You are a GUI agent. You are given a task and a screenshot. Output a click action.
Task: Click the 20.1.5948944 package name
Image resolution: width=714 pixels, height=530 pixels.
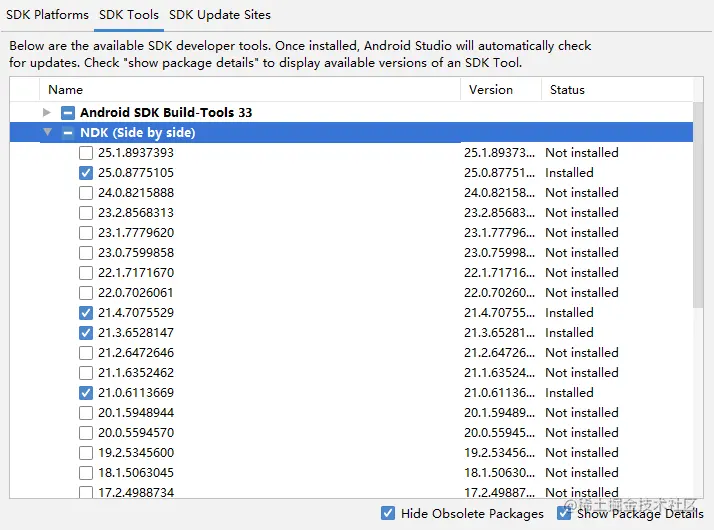point(136,413)
